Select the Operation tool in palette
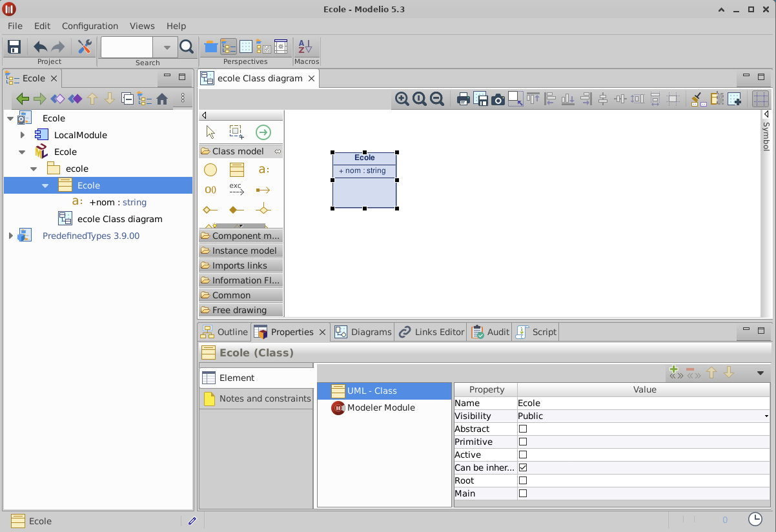Image resolution: width=776 pixels, height=532 pixels. click(210, 190)
